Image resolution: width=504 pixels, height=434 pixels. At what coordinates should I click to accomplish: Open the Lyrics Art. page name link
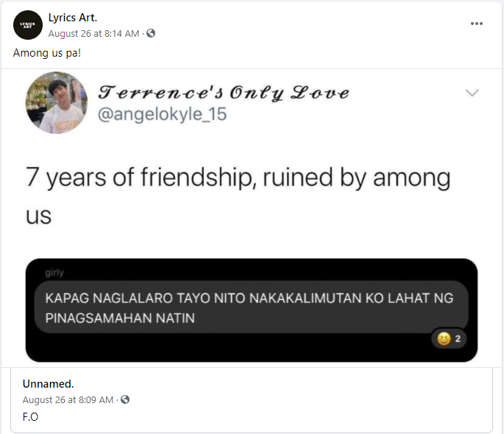73,18
